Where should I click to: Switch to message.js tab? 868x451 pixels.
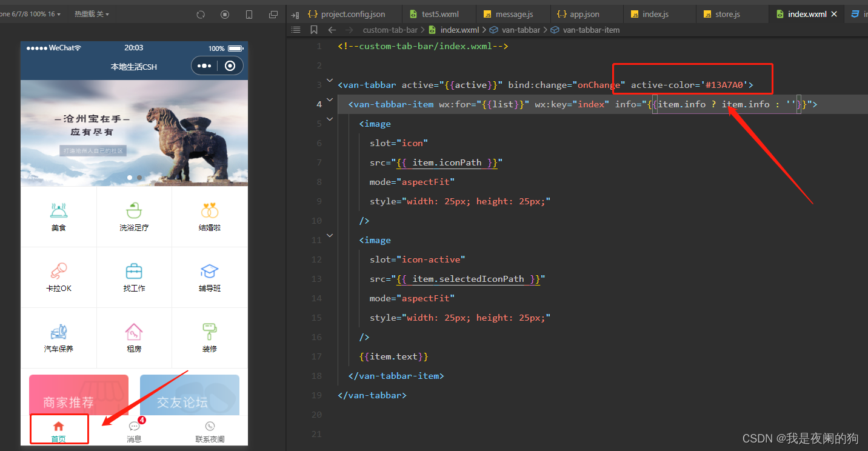point(508,14)
